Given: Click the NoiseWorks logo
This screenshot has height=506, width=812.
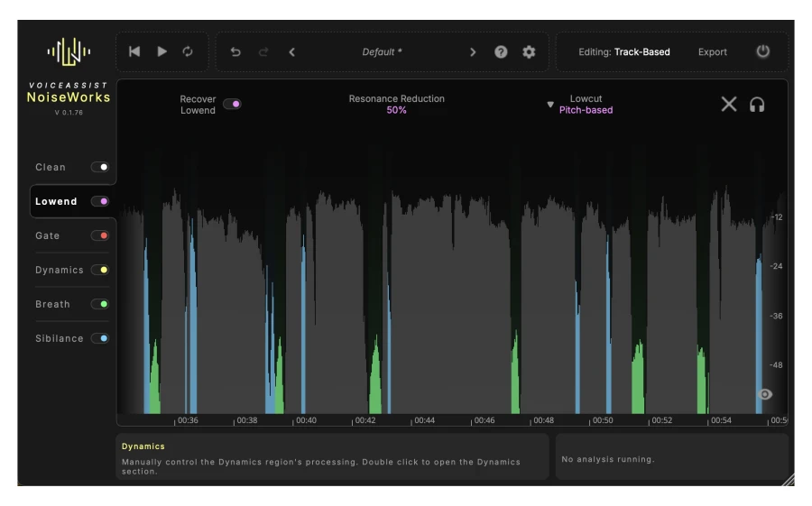Looking at the screenshot, I should click(69, 51).
